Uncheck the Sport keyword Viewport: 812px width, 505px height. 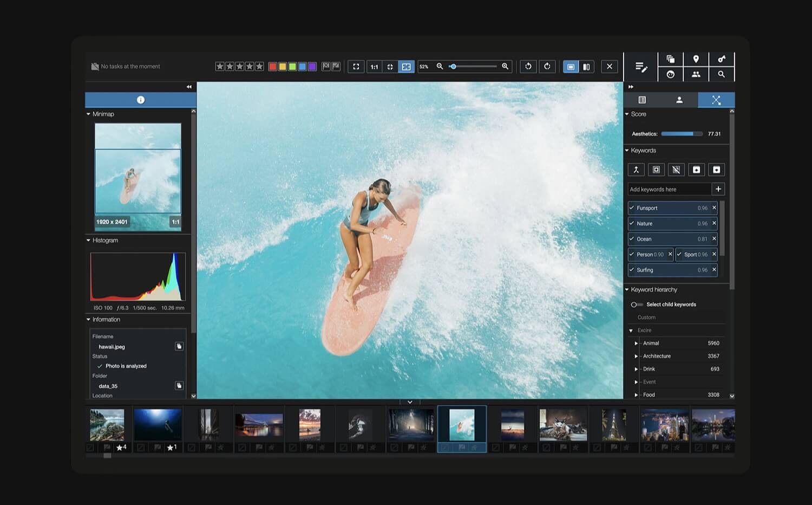point(679,254)
